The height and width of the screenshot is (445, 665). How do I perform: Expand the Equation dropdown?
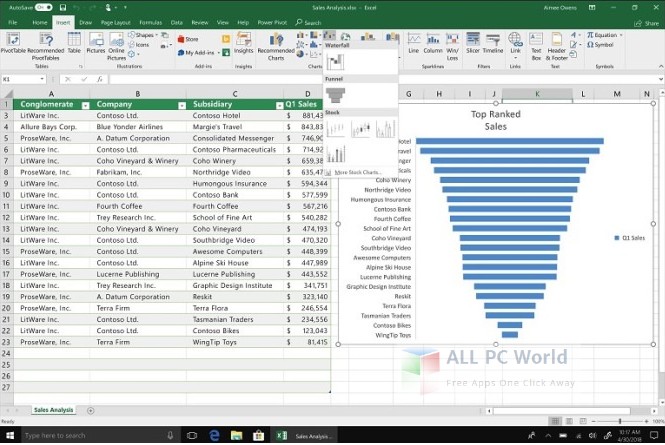tap(621, 35)
